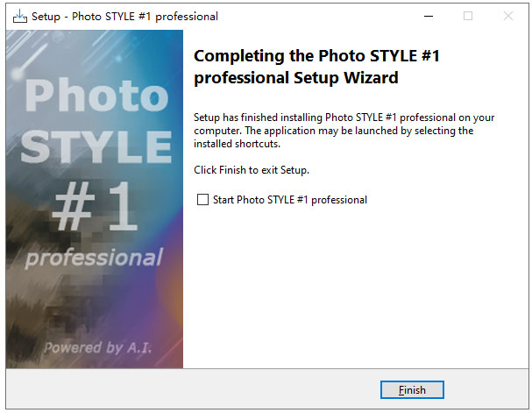This screenshot has width=532, height=413.
Task: Close the Setup wizard with the X
Action: click(508, 16)
